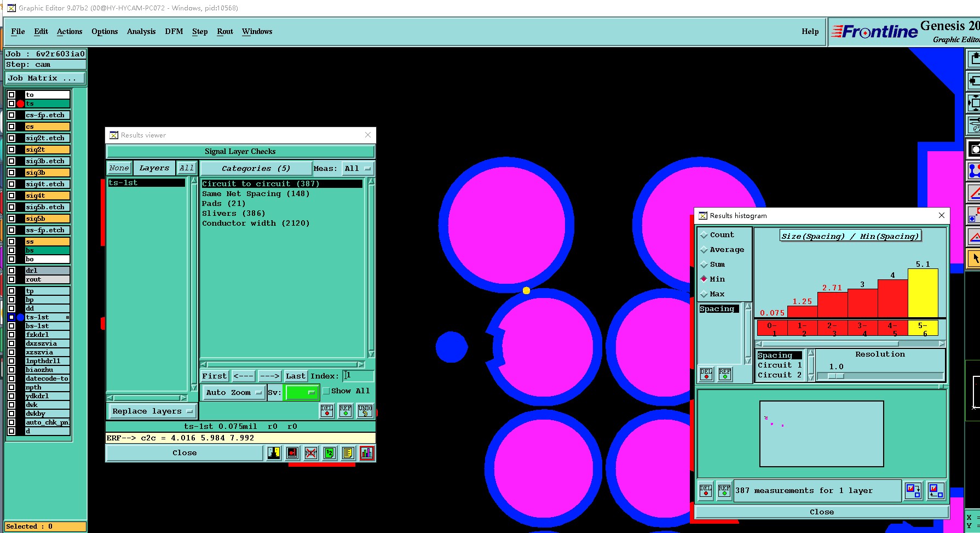Click histogram-to-display transfer icon
Viewport: 980px width, 533px height.
pos(913,490)
